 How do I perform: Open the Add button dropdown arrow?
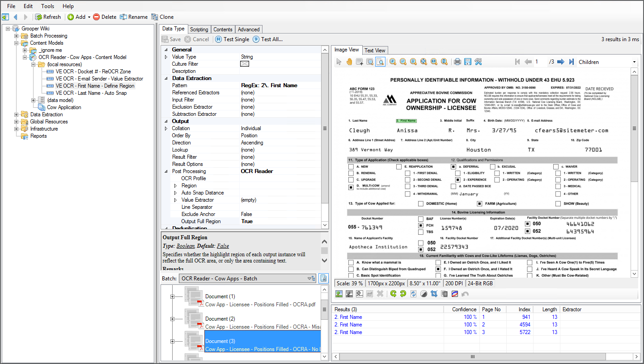click(89, 17)
